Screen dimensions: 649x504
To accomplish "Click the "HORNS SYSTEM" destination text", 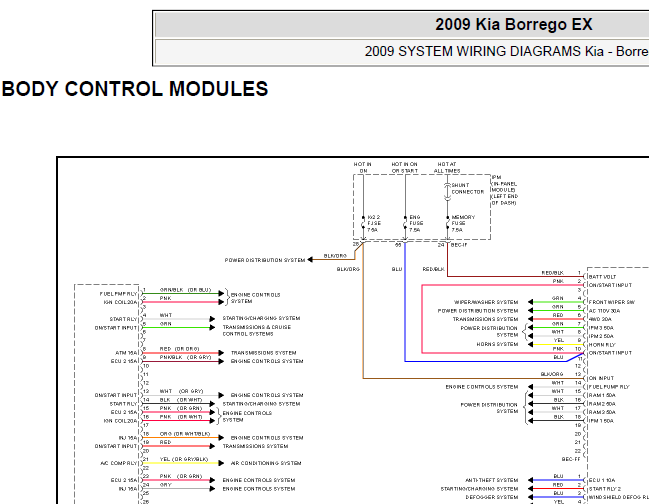I will 497,344.
